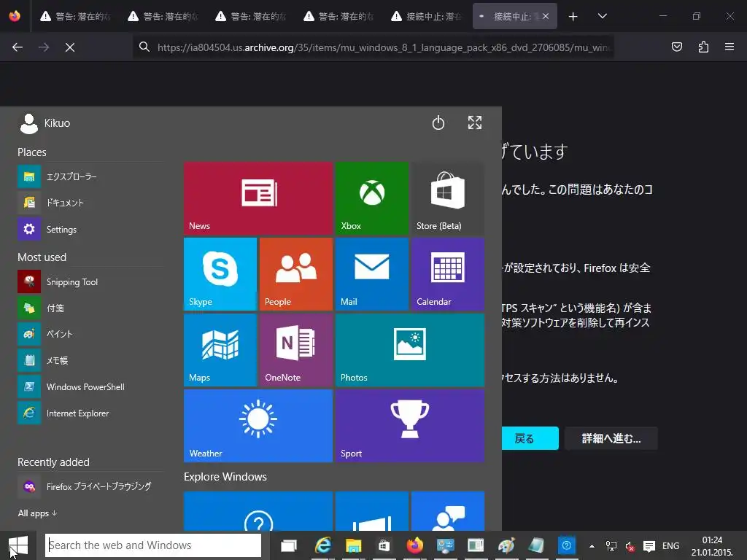Click the Search the web and Windows box

click(x=153, y=545)
